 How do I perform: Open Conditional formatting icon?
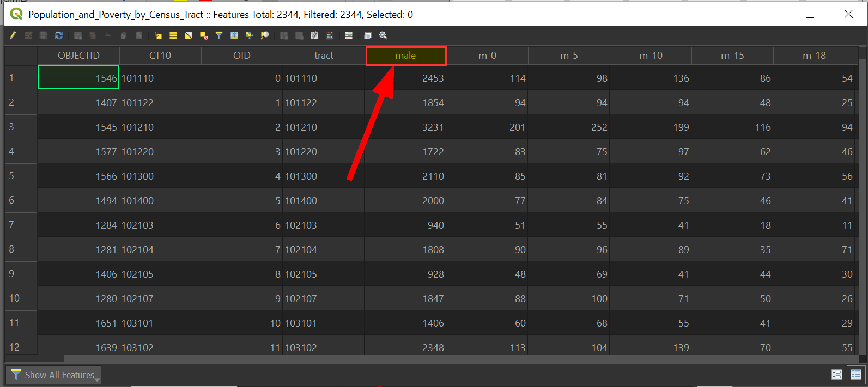click(x=330, y=35)
